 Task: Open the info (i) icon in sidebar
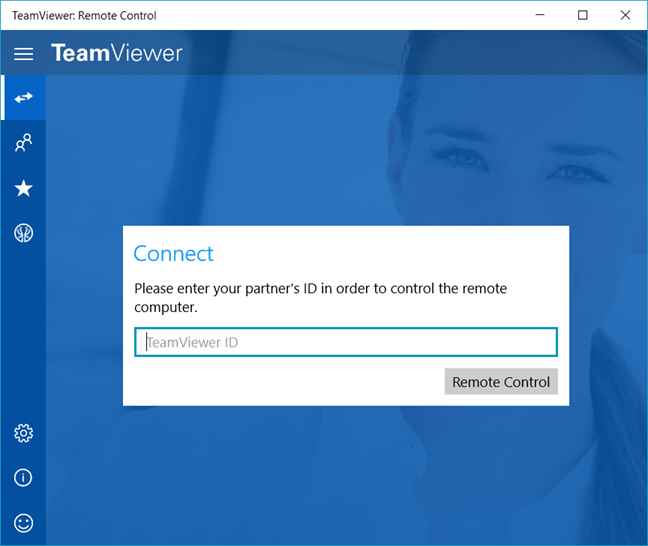point(23,477)
